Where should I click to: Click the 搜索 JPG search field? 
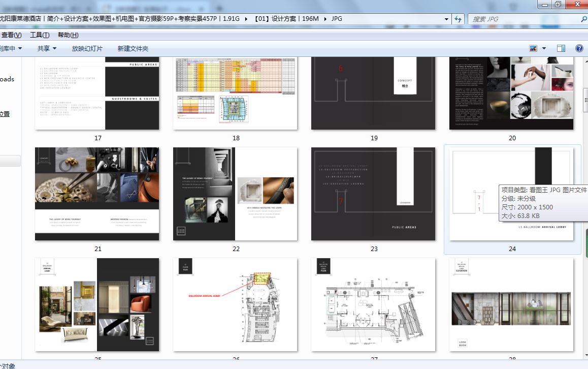click(524, 19)
